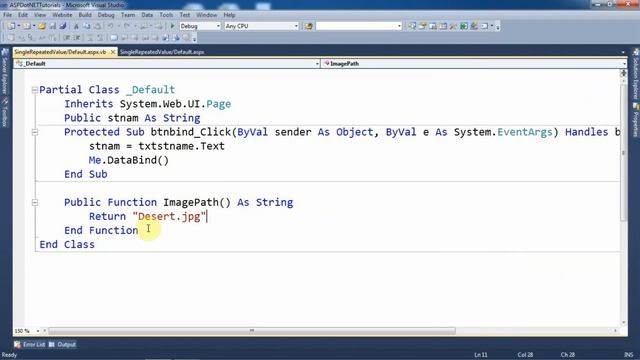
Task: Click the Copy toolbar icon
Action: (x=87, y=26)
